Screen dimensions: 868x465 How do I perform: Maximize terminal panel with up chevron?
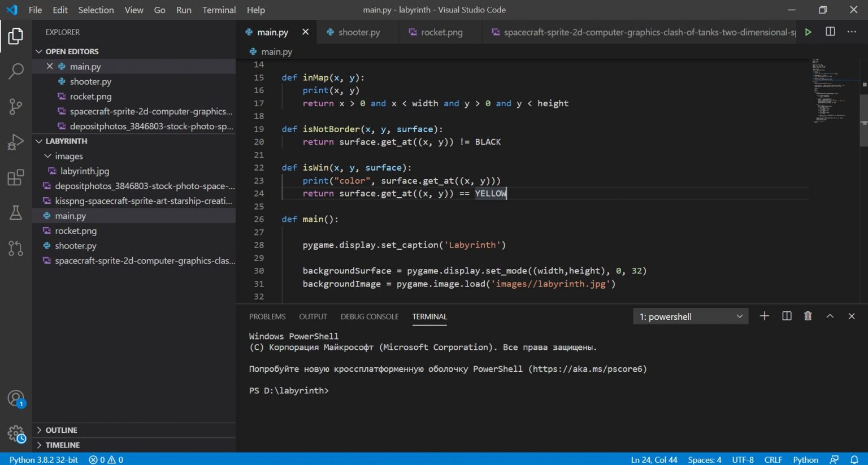(x=830, y=316)
